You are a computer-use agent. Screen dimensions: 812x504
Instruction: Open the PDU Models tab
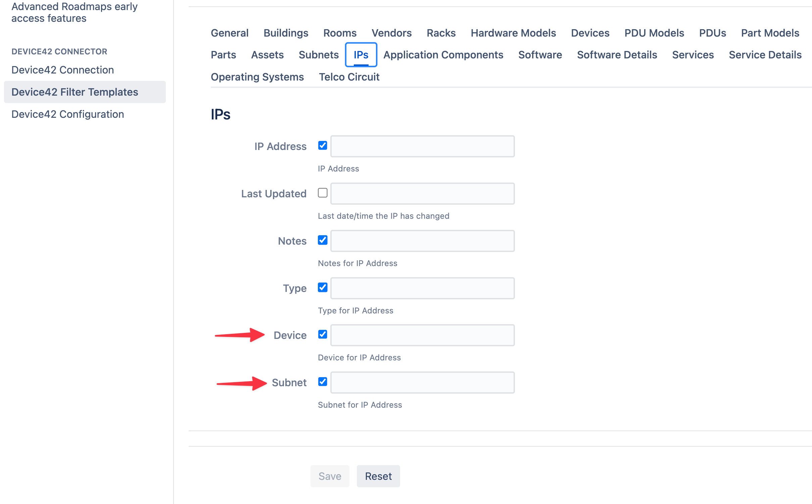tap(654, 33)
